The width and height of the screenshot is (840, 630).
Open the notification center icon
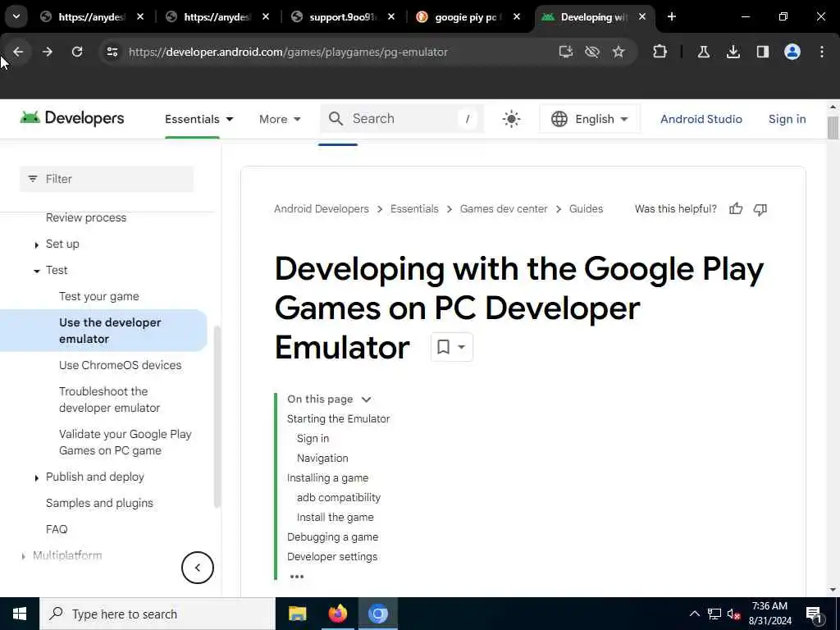815,614
